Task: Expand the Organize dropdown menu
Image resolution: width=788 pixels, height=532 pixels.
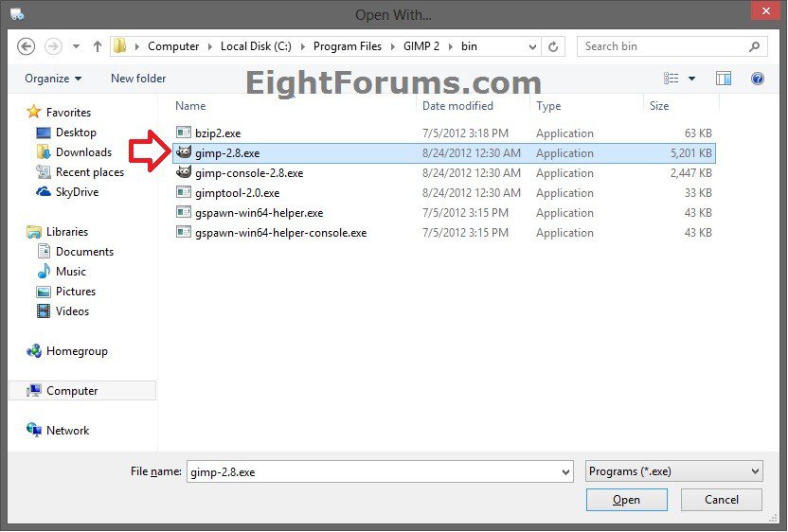Action: 53,79
